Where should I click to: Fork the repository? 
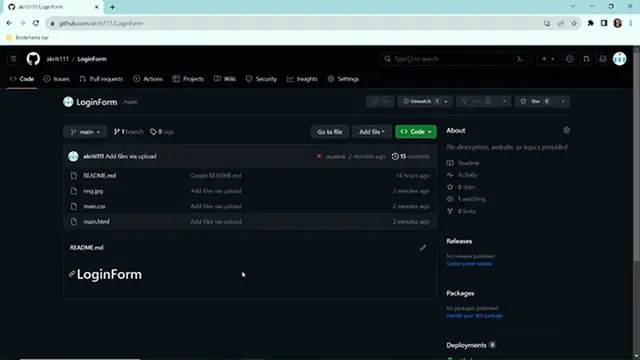pyautogui.click(x=477, y=101)
